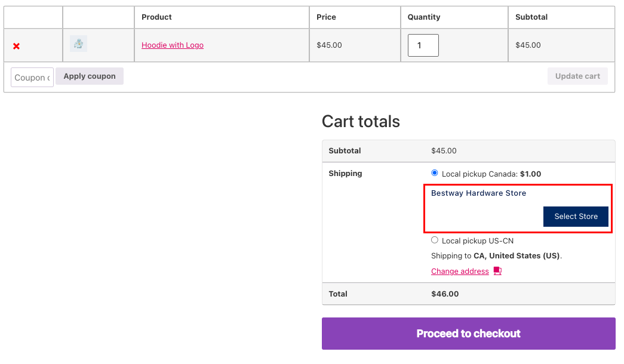Proceed to checkout
This screenshot has width=624, height=364.
pyautogui.click(x=468, y=334)
